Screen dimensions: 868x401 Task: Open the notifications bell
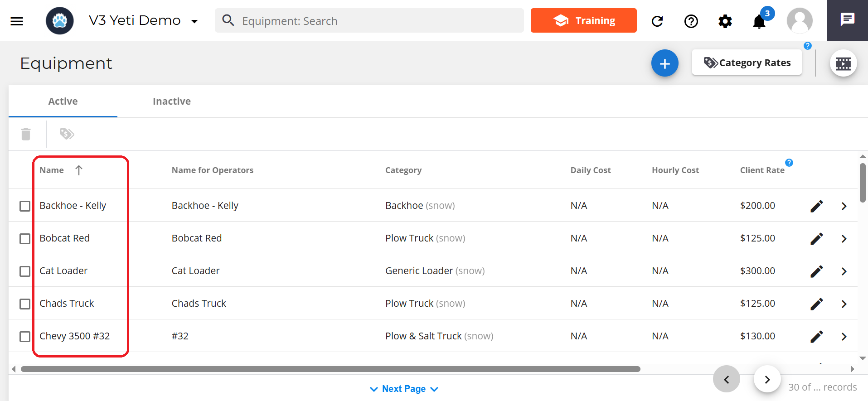point(759,21)
